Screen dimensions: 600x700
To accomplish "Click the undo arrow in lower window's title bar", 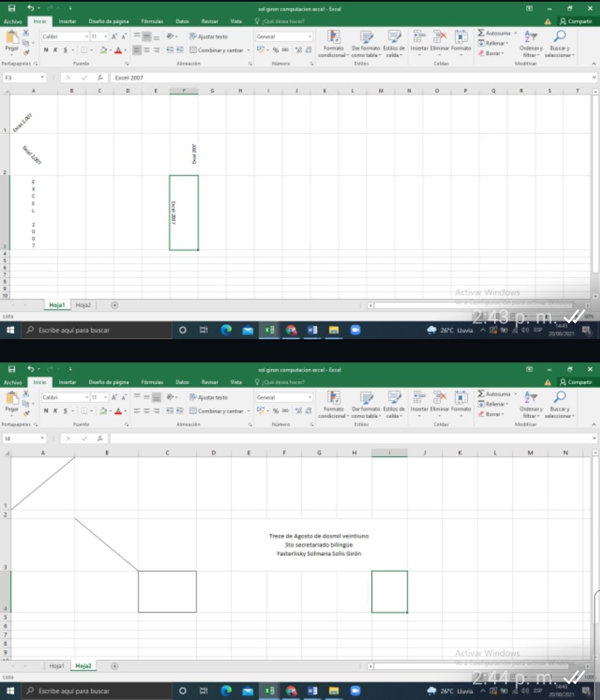I will pos(31,369).
